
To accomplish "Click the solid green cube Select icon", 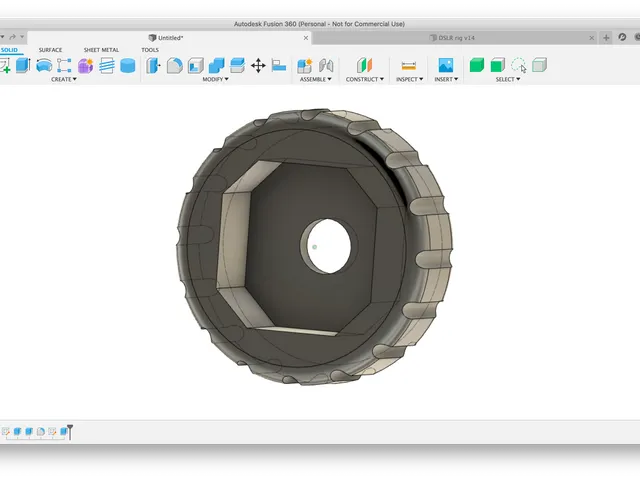I will [477, 65].
